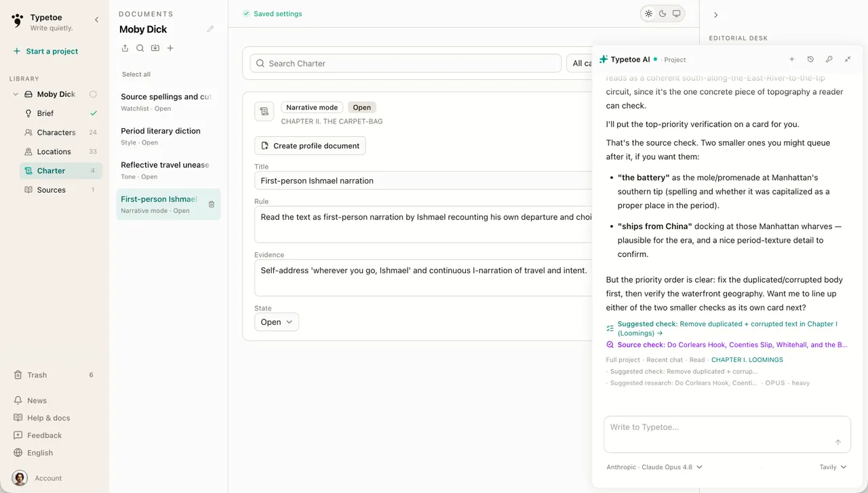Click the CHAPTER II. THE CARPET-BAG label
The width and height of the screenshot is (868, 493).
(332, 121)
